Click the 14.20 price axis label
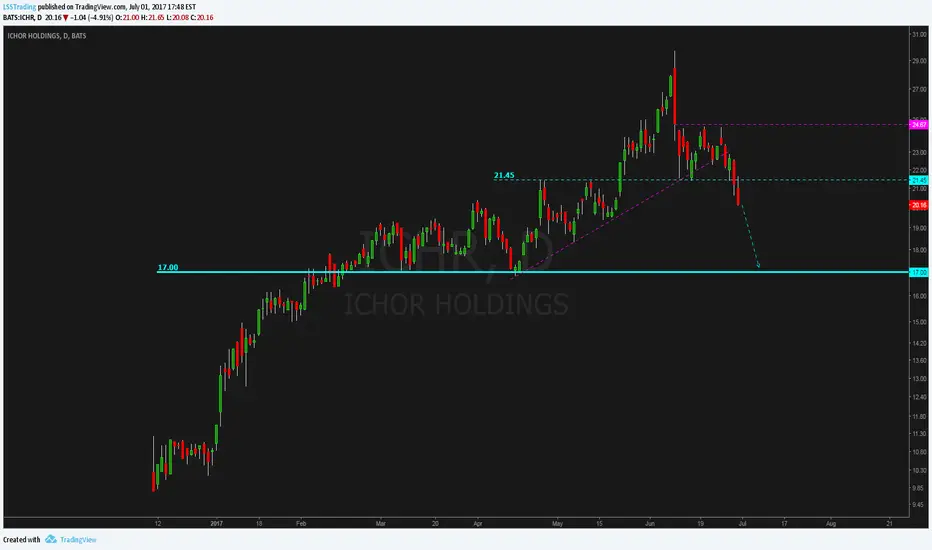The height and width of the screenshot is (550, 932). pyautogui.click(x=919, y=344)
